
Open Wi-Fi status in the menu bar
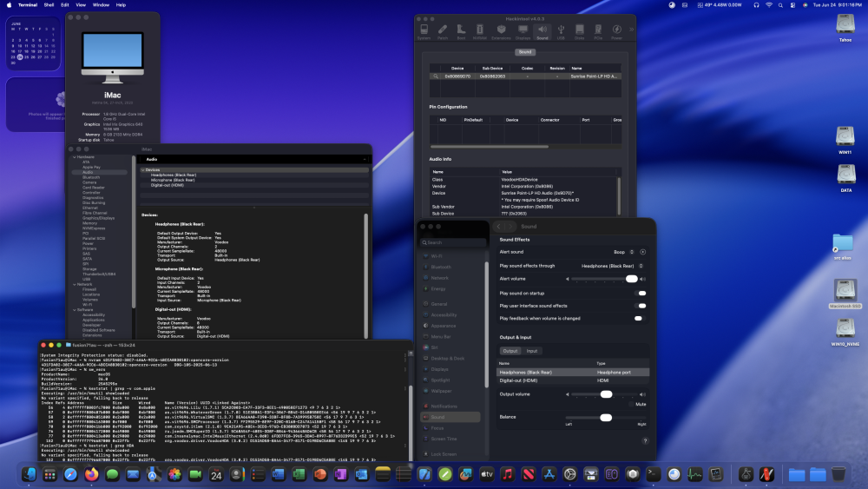[x=769, y=5]
